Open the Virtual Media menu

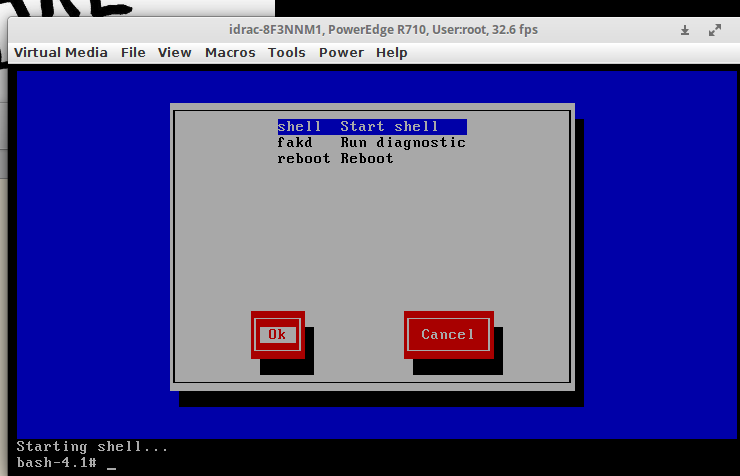pyautogui.click(x=60, y=52)
